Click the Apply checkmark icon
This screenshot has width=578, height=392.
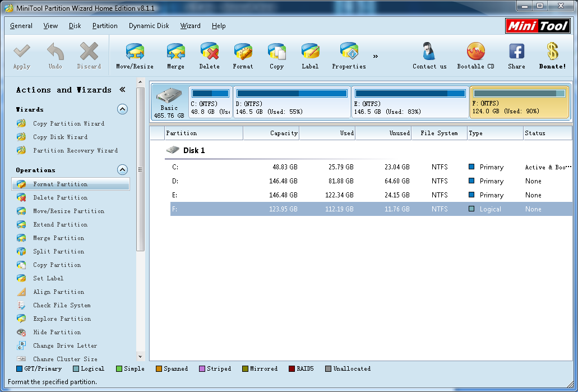[x=22, y=51]
